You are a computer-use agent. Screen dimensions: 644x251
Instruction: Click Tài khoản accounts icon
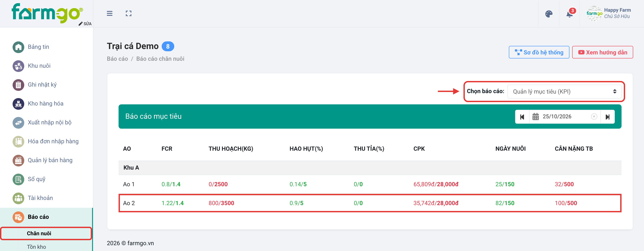[18, 198]
